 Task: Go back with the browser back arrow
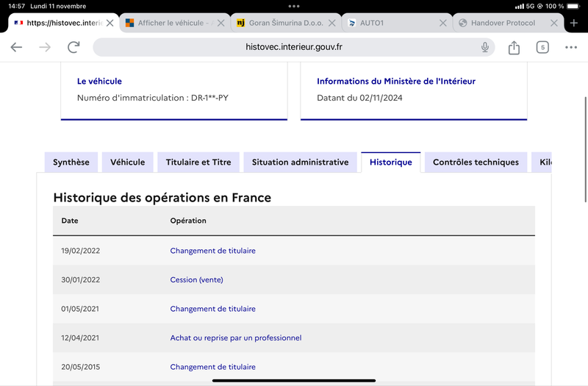pyautogui.click(x=16, y=47)
